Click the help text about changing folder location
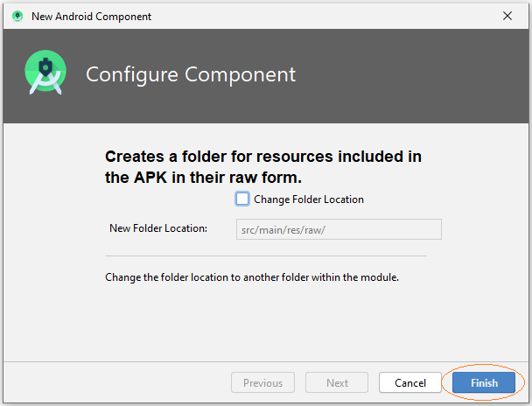This screenshot has height=406, width=532. click(252, 277)
